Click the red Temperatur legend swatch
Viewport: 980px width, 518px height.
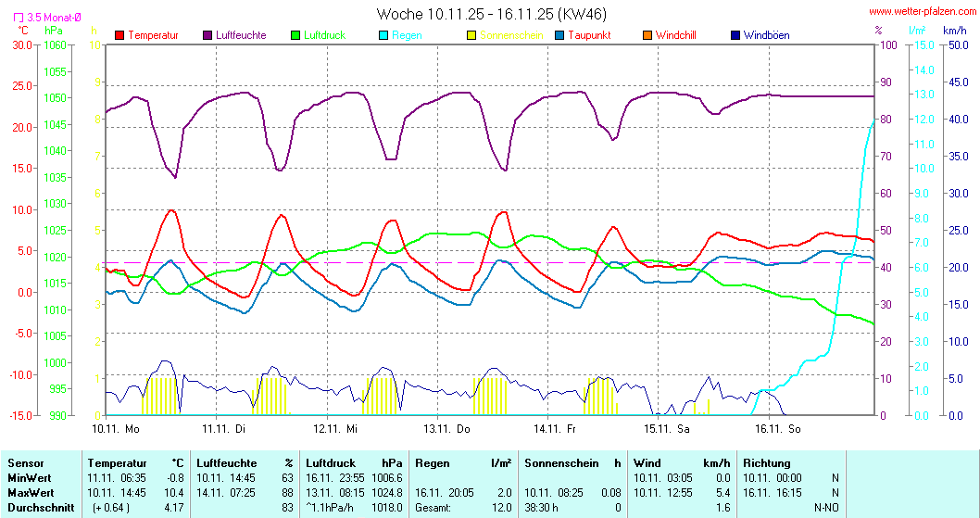coord(119,35)
